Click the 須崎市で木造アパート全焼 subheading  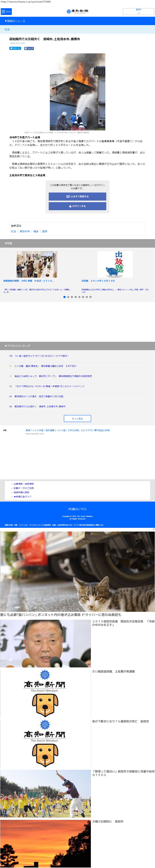(x=25, y=137)
